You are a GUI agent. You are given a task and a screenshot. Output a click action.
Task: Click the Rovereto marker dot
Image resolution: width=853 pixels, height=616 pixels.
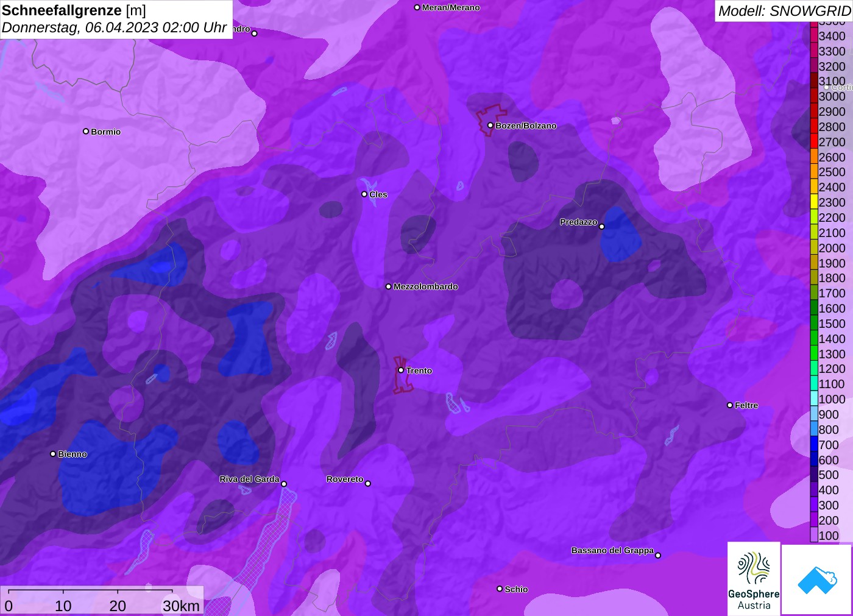(x=368, y=484)
